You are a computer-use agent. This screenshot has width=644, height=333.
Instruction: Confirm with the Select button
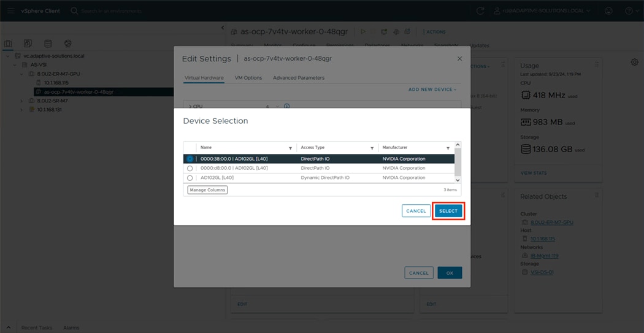[x=448, y=211]
